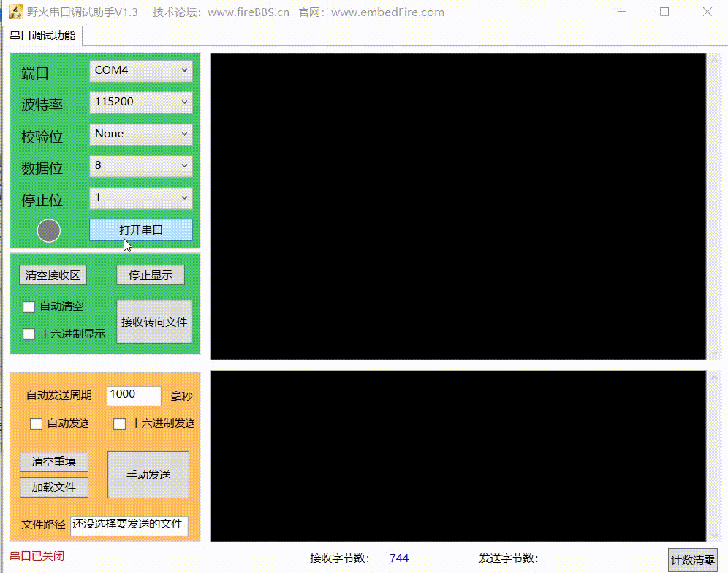Open the 停止位 dropdown
Screen dimensions: 728x573
click(140, 198)
